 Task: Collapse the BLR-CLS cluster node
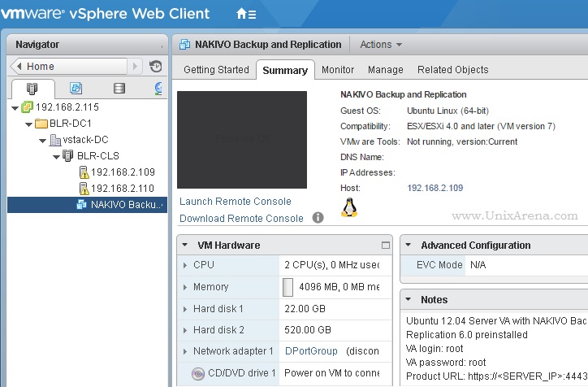pyautogui.click(x=57, y=157)
